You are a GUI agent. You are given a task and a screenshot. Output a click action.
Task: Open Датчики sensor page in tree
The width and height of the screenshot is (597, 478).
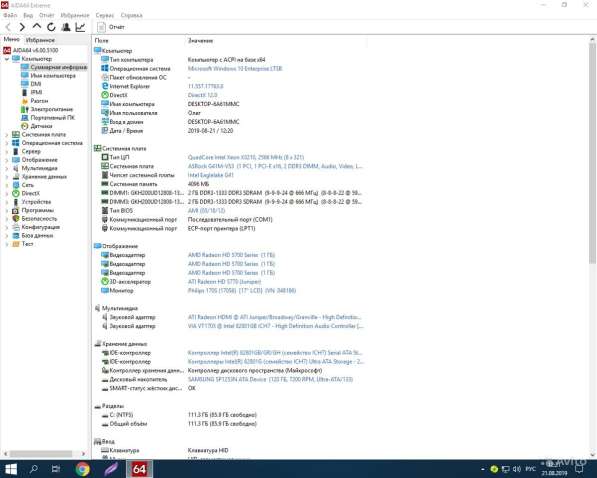point(37,126)
